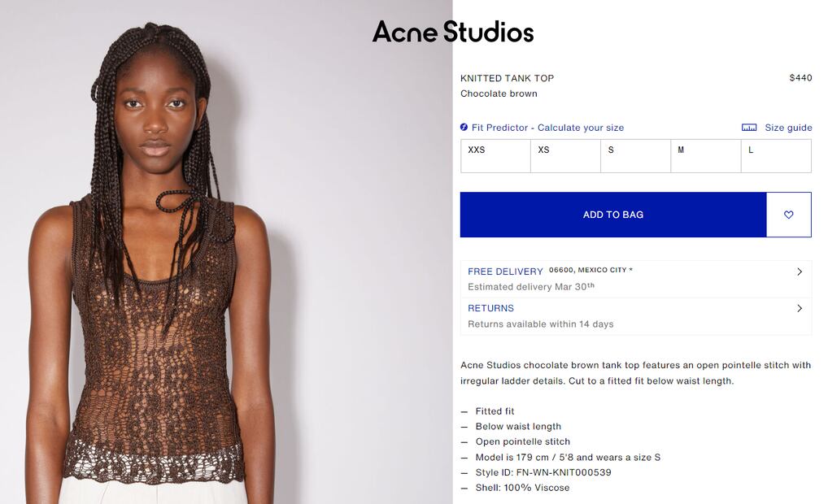
Task: Select size XS
Action: click(565, 156)
